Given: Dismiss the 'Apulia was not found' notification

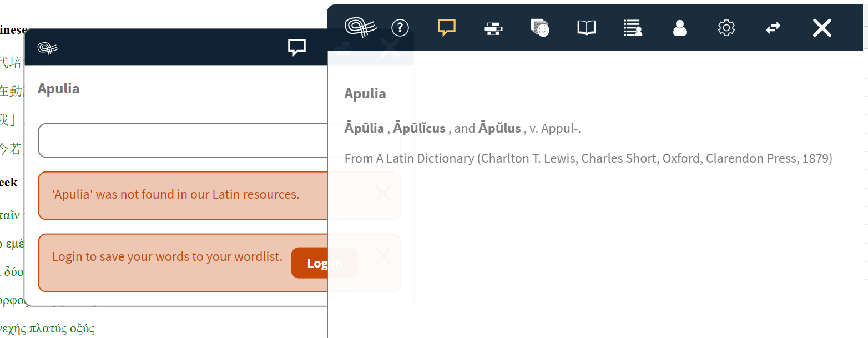Looking at the screenshot, I should click(x=383, y=194).
